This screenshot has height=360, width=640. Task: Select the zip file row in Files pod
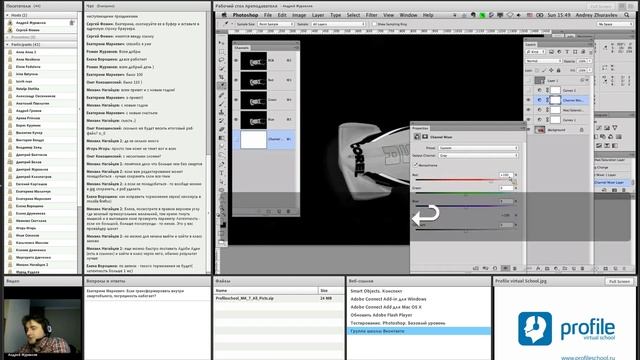click(279, 298)
